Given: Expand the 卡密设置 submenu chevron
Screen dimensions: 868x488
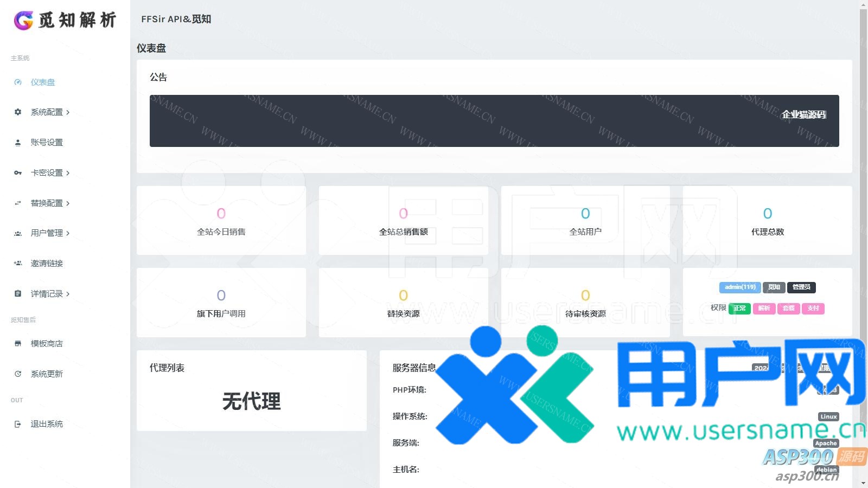Looking at the screenshot, I should point(68,173).
